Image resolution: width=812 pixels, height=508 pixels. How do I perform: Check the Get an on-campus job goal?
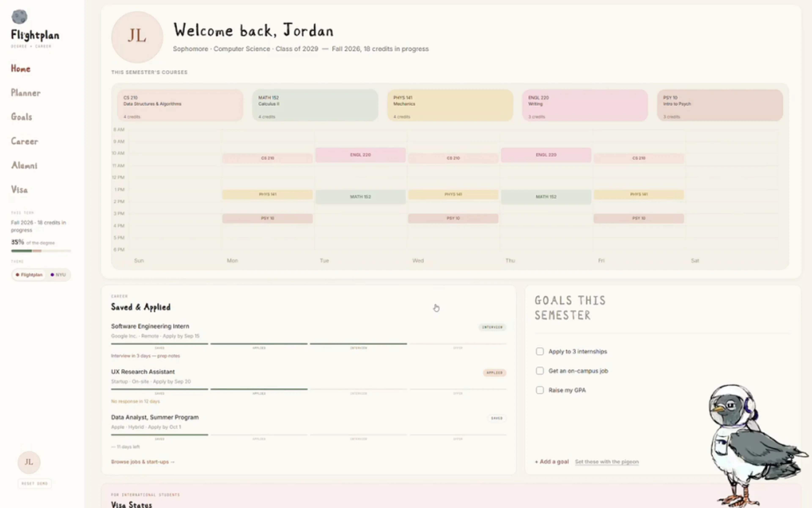(540, 371)
